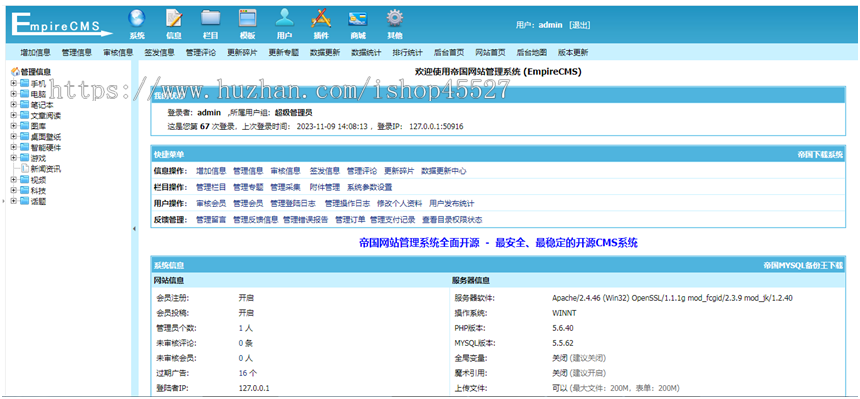Open 管理错误报告 link

coord(305,220)
